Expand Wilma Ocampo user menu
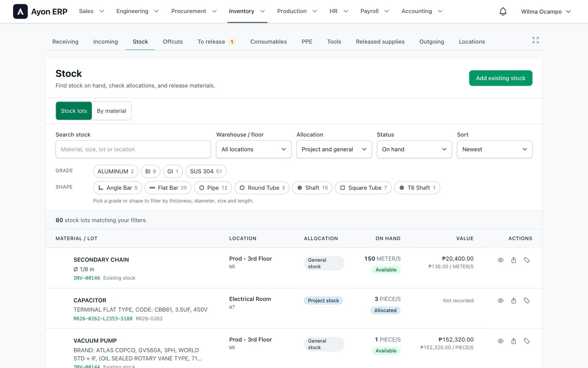Screen dimensions: 588x368 click(546, 11)
